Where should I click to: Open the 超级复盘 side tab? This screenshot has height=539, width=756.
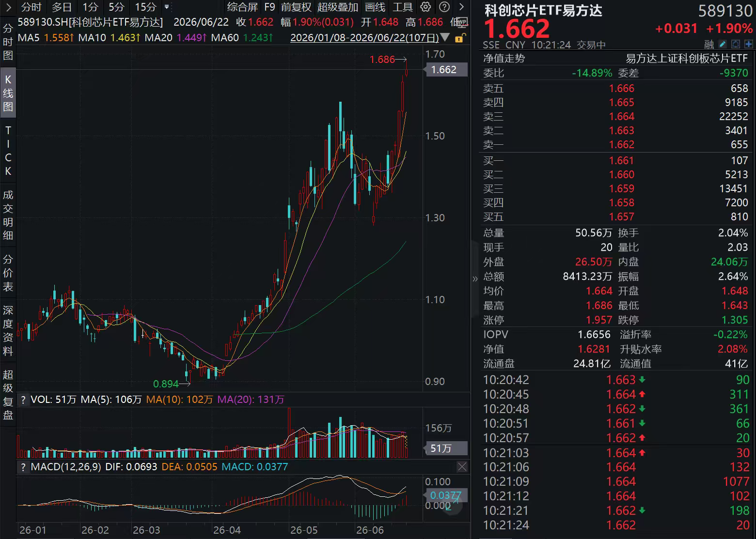coord(8,394)
